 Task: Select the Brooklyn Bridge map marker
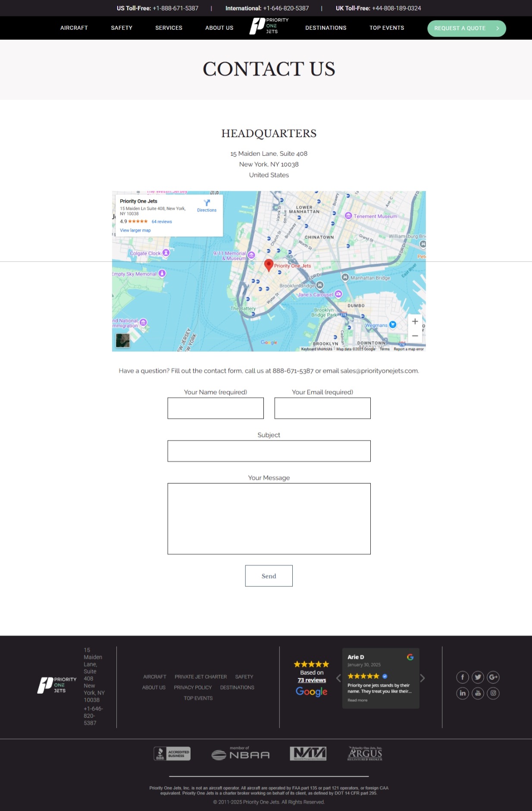click(x=320, y=285)
